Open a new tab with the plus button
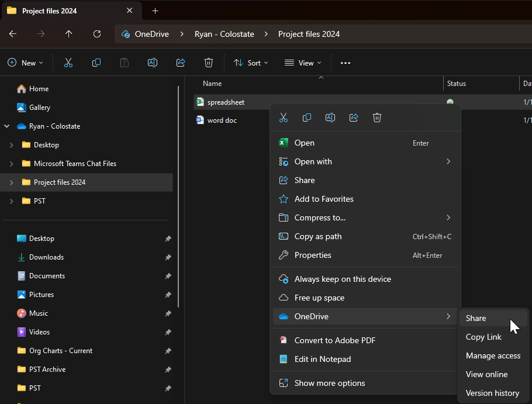Screen dimensions: 532x404 [155, 11]
